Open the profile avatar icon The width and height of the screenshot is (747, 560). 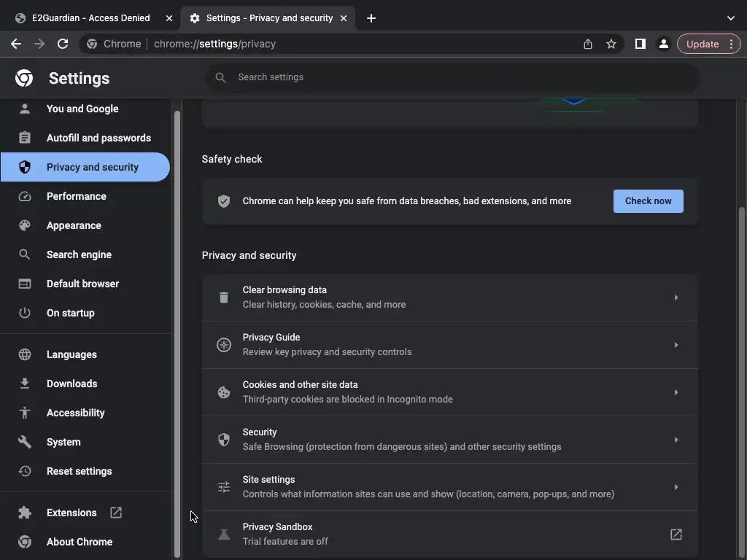[x=663, y=44]
